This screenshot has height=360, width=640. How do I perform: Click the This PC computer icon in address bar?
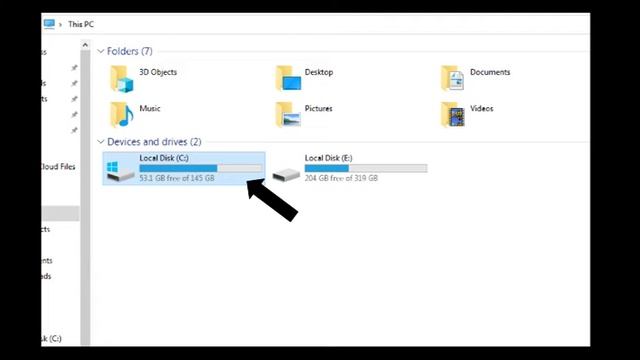[x=49, y=24]
